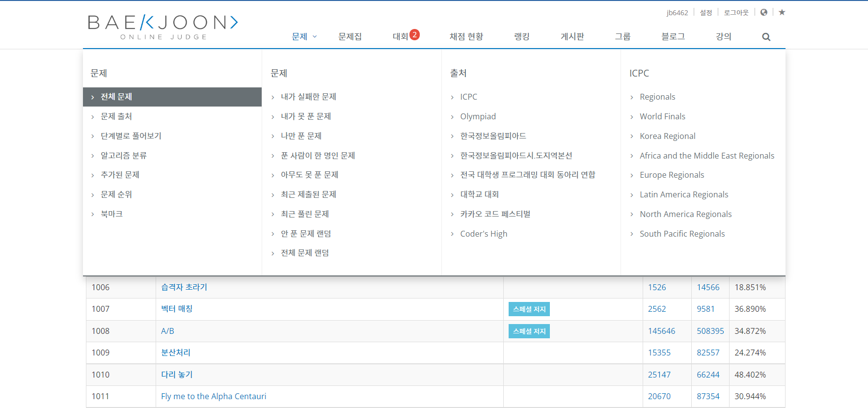Open 한국정보올림피아드 source
This screenshot has width=868, height=408.
493,136
